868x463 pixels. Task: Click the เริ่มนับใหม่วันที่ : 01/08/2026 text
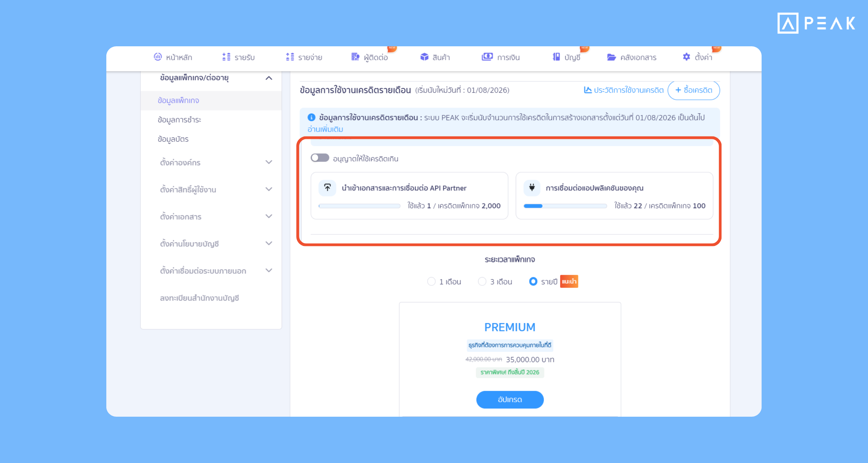point(462,90)
